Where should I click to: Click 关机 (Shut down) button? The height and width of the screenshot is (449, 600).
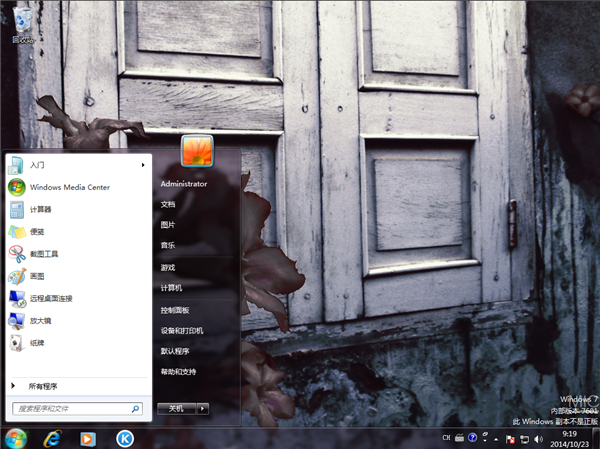click(x=176, y=408)
